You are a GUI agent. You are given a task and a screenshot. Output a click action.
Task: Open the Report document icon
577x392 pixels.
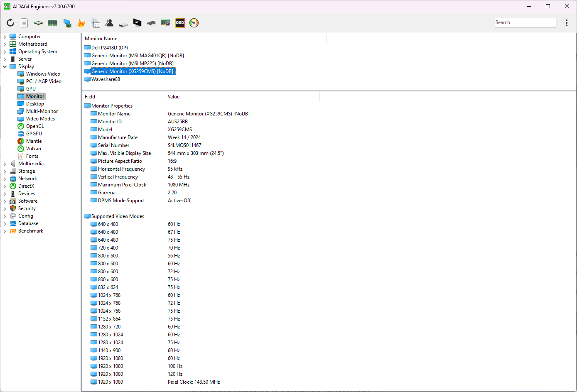(25, 23)
